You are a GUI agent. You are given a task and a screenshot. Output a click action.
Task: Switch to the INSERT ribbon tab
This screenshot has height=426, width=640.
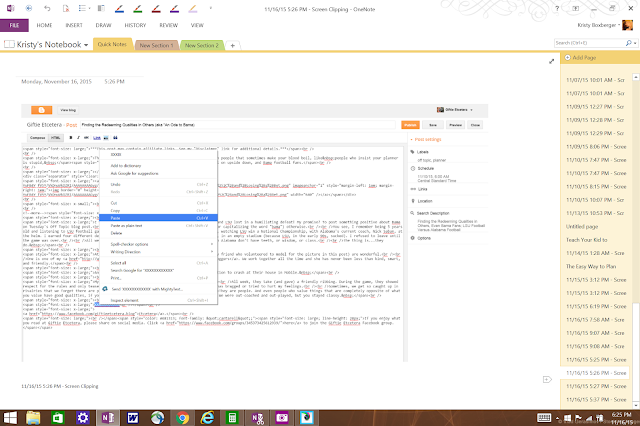(x=74, y=25)
